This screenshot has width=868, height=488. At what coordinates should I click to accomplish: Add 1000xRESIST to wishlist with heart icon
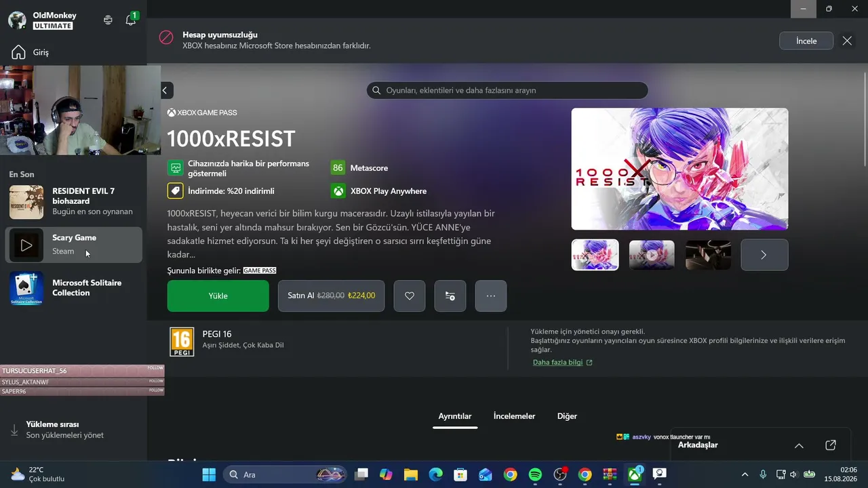pyautogui.click(x=410, y=296)
